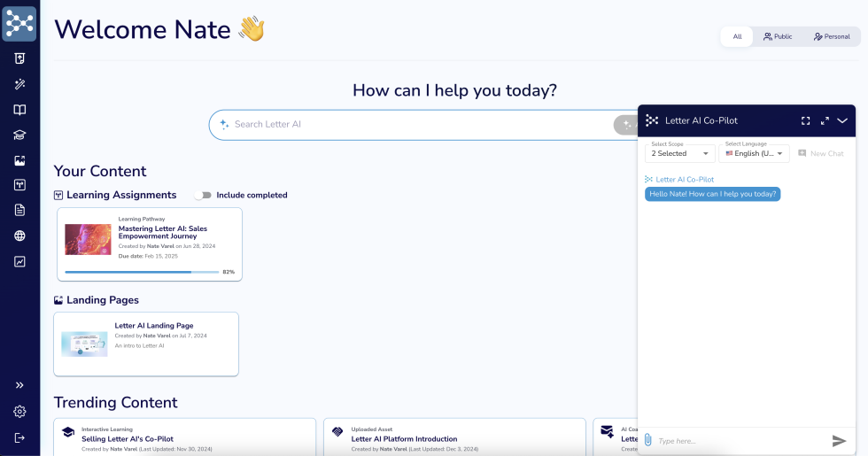Collapse the Co-Pilot panel with chevron
The width and height of the screenshot is (868, 456).
pos(842,120)
